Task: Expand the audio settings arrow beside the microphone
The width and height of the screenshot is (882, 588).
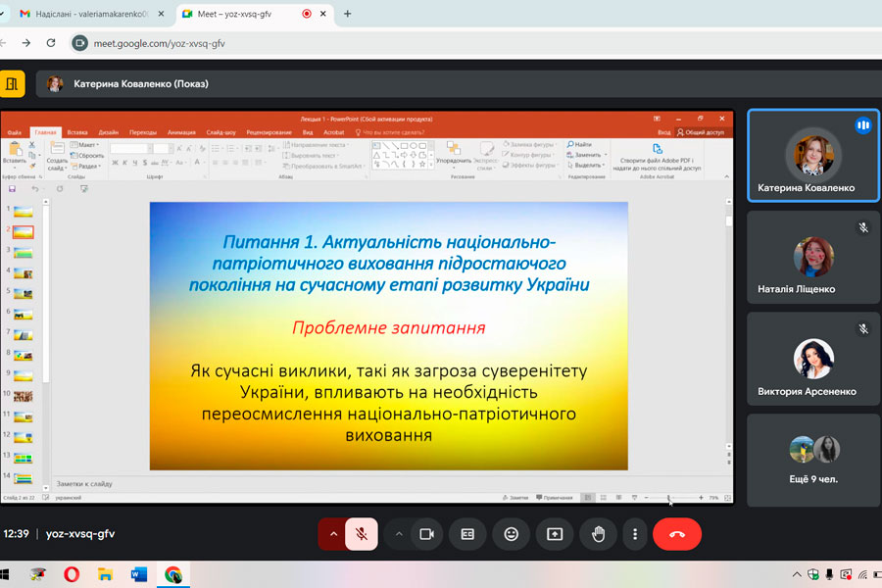Action: pos(333,534)
